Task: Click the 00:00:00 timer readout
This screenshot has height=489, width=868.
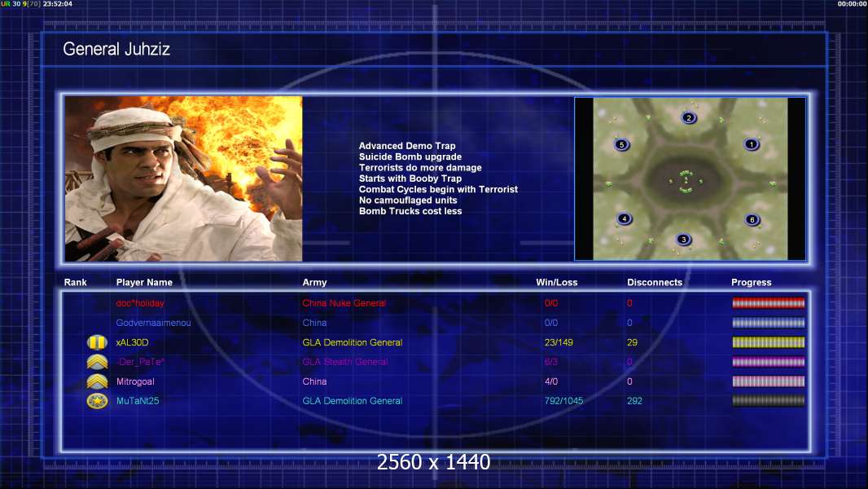Action: [852, 4]
